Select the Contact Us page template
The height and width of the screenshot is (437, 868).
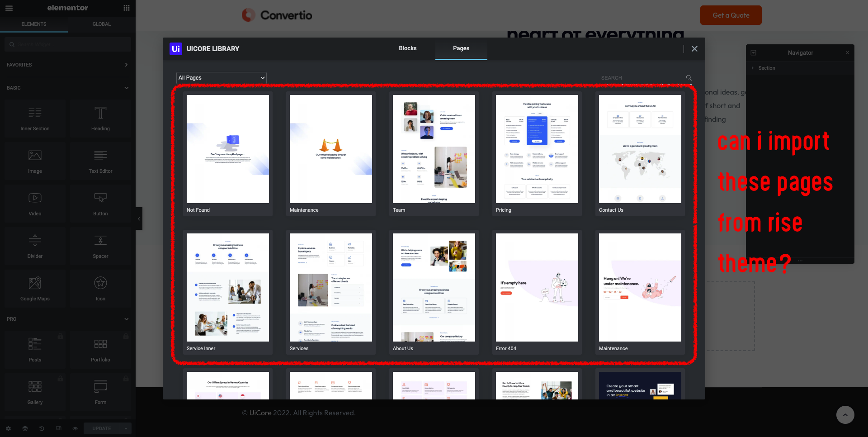coord(640,154)
